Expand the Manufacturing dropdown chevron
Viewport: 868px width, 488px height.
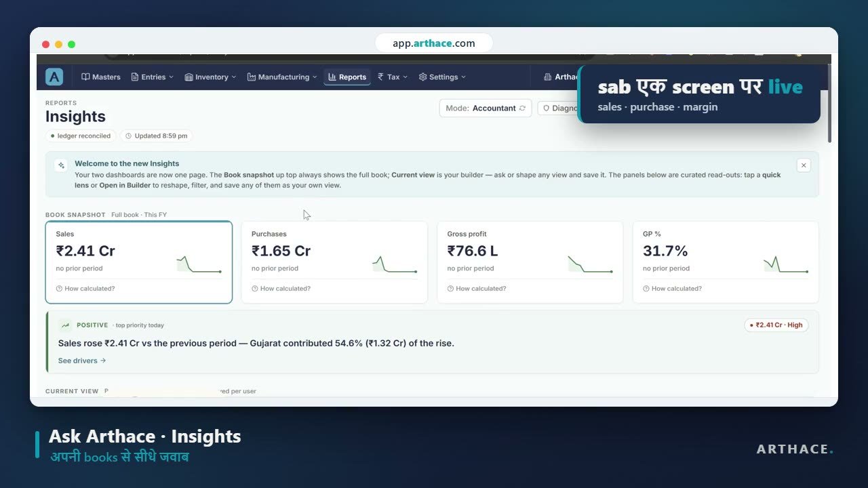(x=315, y=77)
